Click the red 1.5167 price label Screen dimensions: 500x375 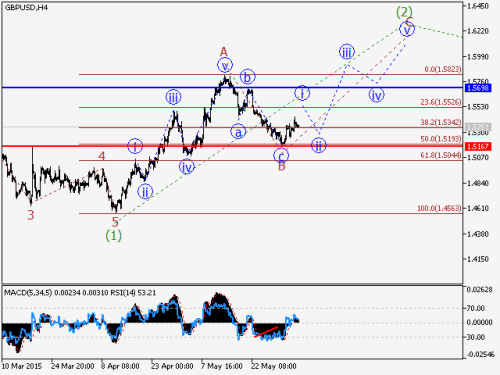[x=478, y=146]
